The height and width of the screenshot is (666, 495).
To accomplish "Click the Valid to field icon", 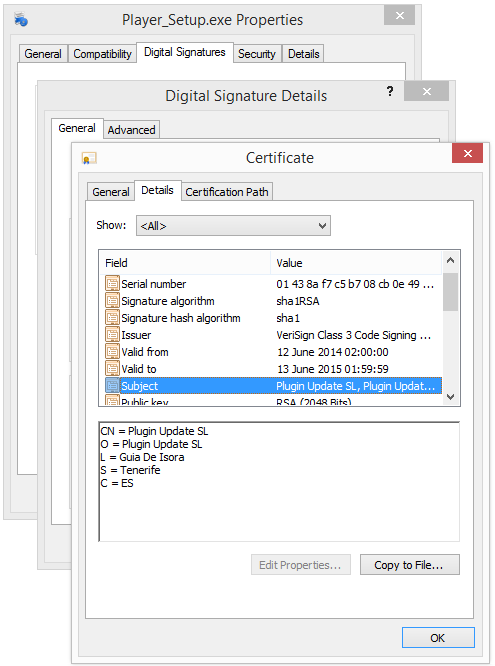I will (112, 369).
